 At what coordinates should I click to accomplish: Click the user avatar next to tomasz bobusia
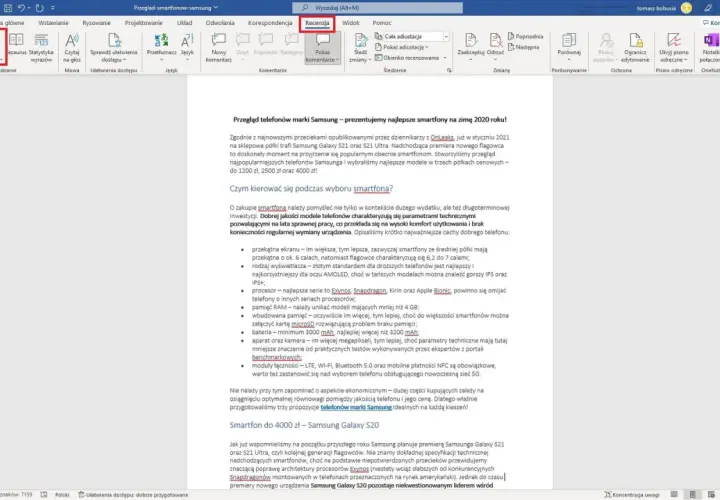pos(686,8)
